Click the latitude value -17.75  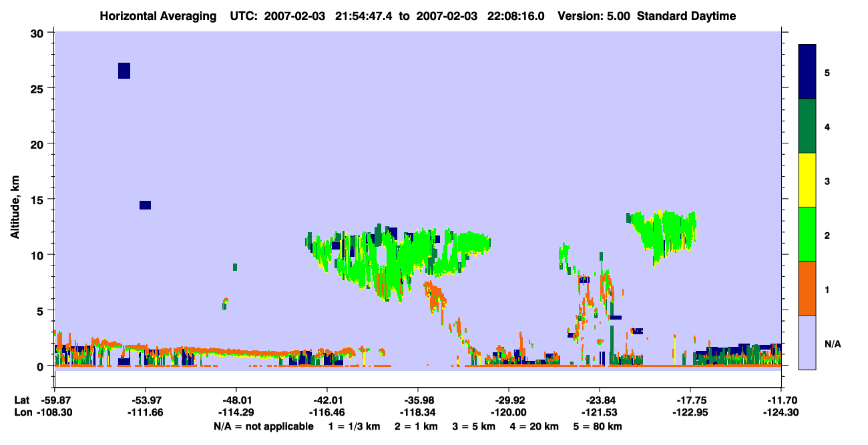[690, 400]
